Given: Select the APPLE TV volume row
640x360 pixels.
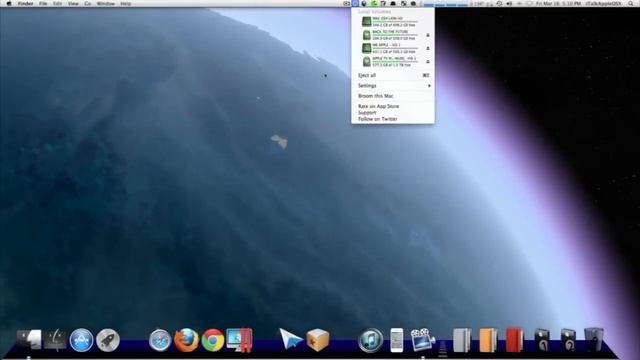Looking at the screenshot, I should pyautogui.click(x=393, y=62).
